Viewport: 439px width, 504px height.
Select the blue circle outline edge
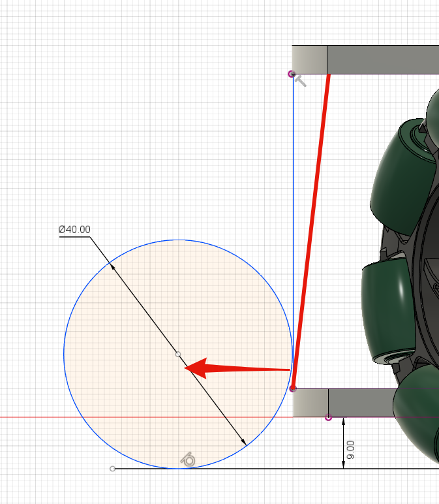(64, 354)
